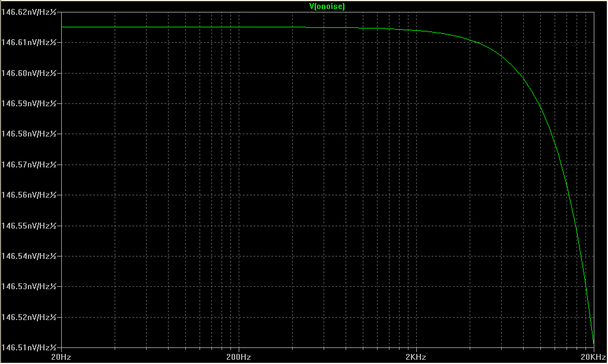Click the 146.52nV/Hz½ axis label
This screenshot has height=364, width=608.
(29, 318)
